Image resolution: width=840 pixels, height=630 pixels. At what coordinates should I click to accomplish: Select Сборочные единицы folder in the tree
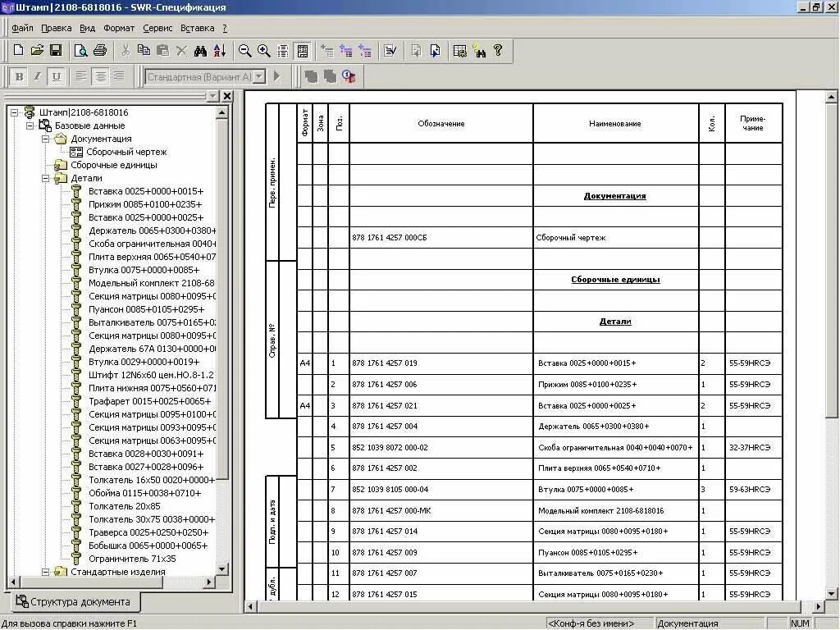coord(113,165)
